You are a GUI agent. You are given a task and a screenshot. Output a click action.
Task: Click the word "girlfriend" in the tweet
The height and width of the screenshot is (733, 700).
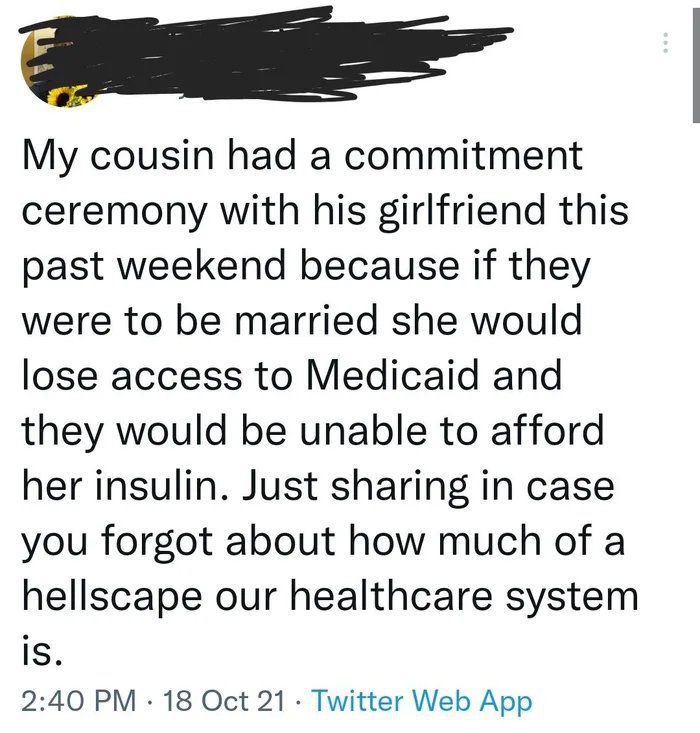469,212
